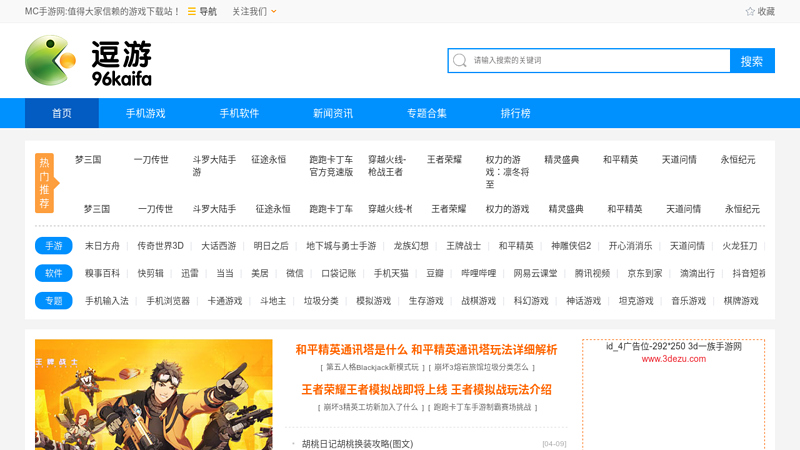
Task: Open the 腾讯视频 link
Action: pyautogui.click(x=592, y=273)
